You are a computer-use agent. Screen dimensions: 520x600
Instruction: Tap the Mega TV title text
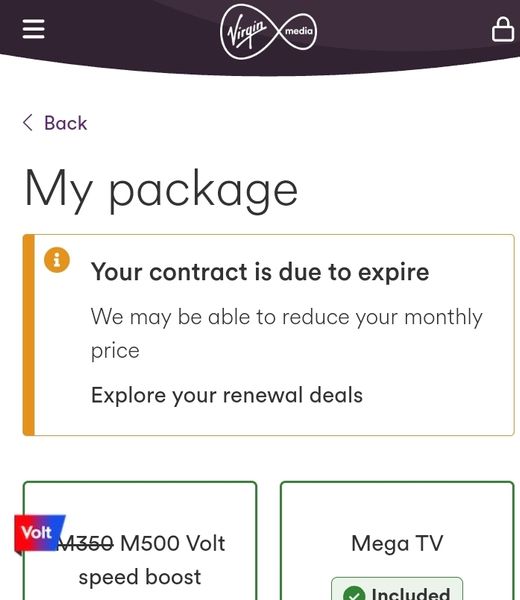coord(397,543)
